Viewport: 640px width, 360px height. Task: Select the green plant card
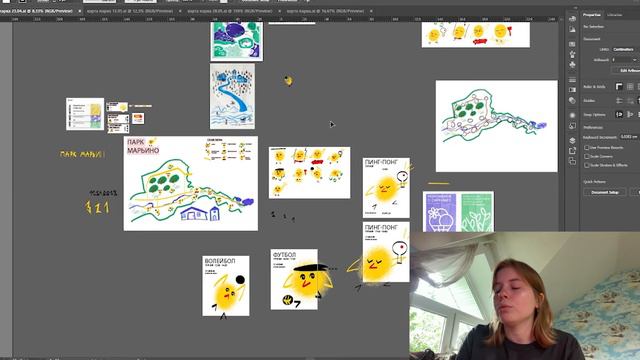pyautogui.click(x=476, y=212)
